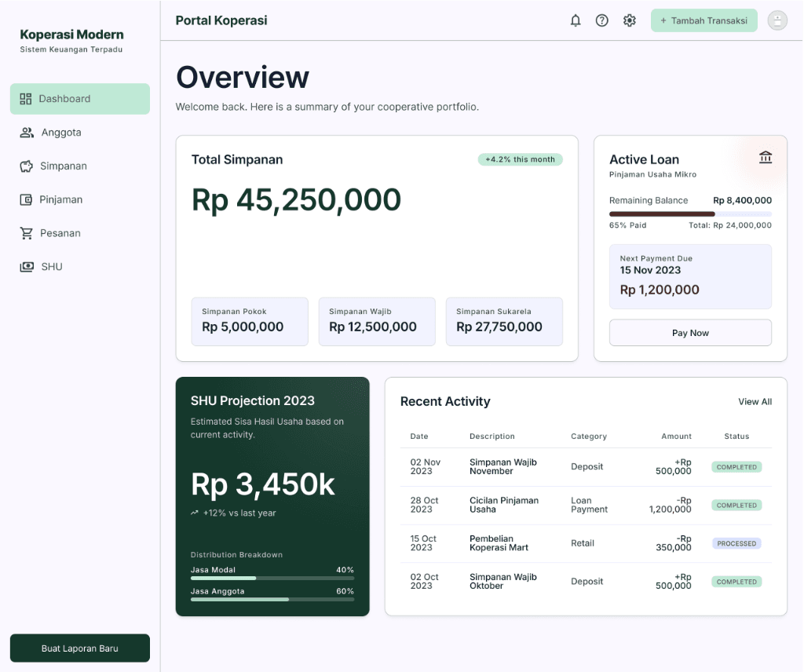Click the bank building icon in Active Loan
The image size is (804, 672).
(x=765, y=157)
